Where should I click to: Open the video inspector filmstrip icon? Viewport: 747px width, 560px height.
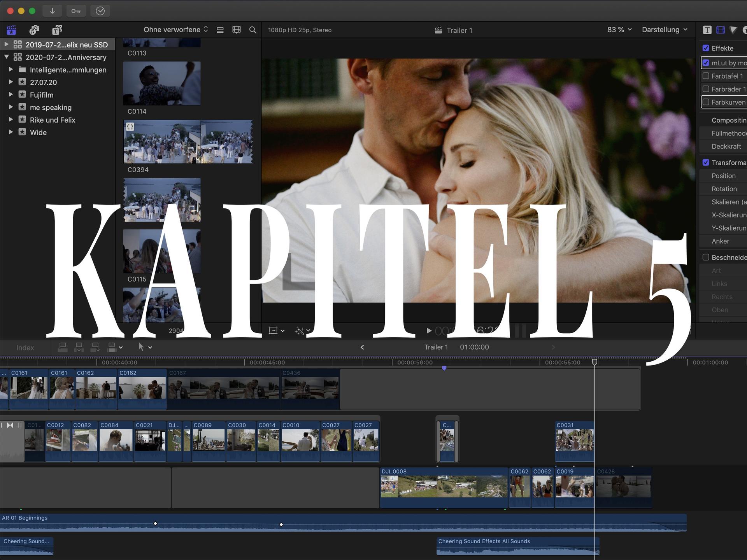pos(720,30)
